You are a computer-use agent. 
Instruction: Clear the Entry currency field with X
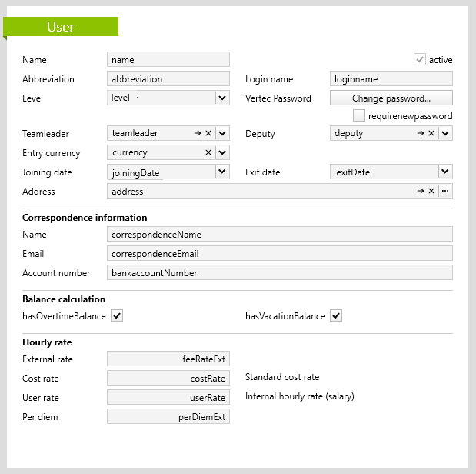click(208, 152)
